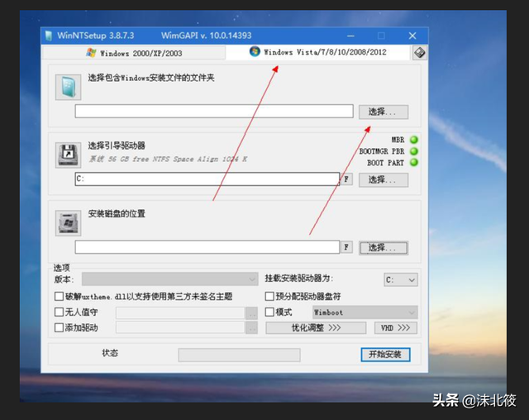Image resolution: width=529 pixels, height=420 pixels.
Task: Open the Wimboot mode dropdown
Action: tap(365, 313)
